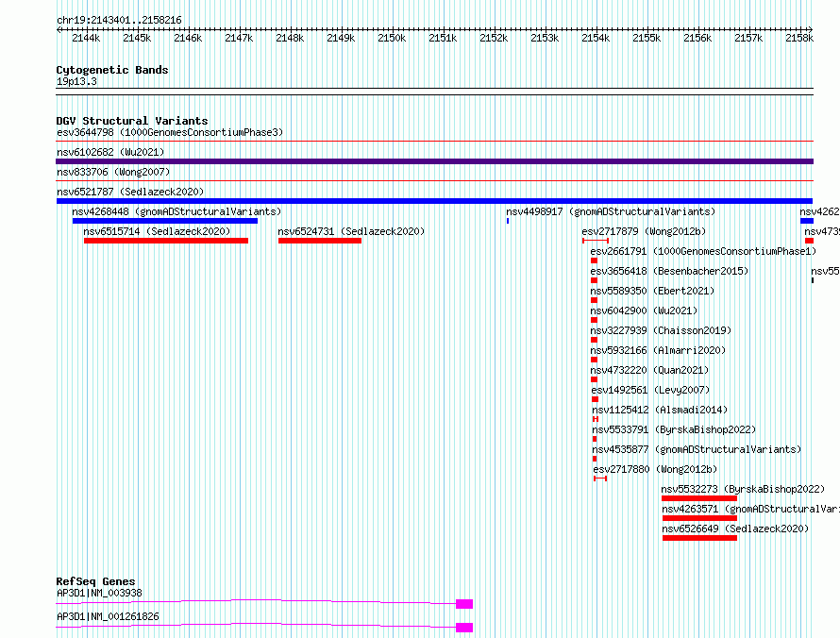Image resolution: width=840 pixels, height=638 pixels.
Task: Select the nsv6102682 (Wu2021) purple variant bar
Action: pos(434,161)
